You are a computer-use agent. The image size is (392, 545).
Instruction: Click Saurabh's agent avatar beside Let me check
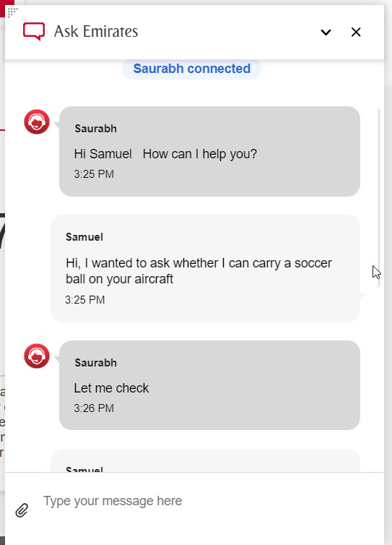[x=37, y=356]
